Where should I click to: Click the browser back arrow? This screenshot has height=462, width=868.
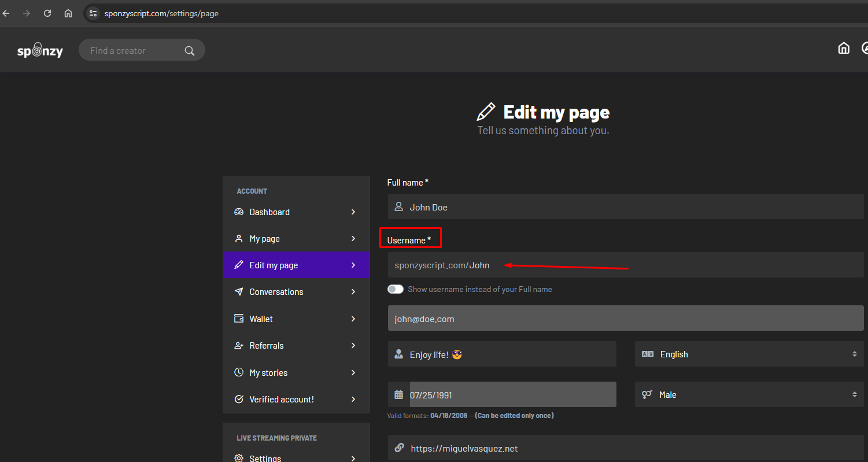[6, 13]
